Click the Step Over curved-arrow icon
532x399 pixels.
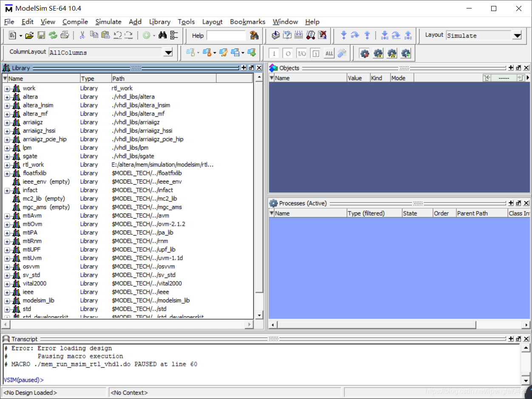coord(355,36)
